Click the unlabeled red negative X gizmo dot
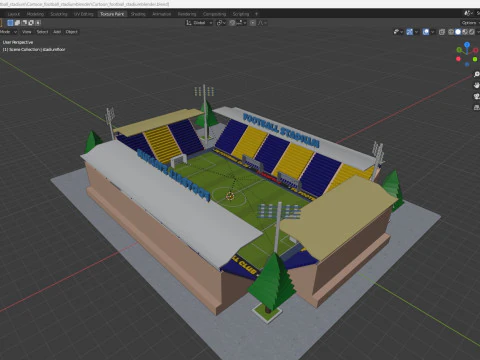 pos(458,59)
